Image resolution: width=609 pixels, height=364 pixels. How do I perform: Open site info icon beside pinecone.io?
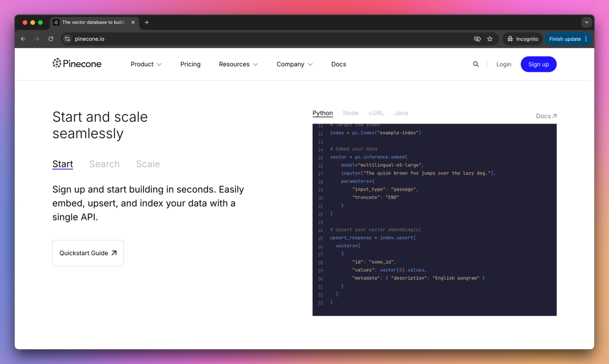tap(67, 39)
